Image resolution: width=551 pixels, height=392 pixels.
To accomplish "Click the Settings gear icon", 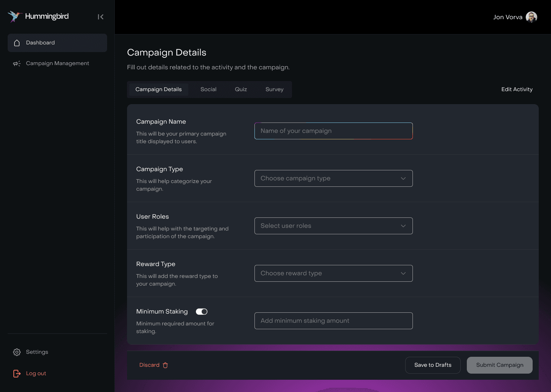I will [17, 352].
